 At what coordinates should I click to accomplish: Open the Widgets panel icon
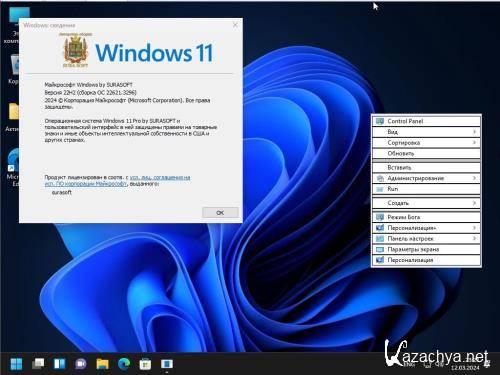tap(60, 364)
